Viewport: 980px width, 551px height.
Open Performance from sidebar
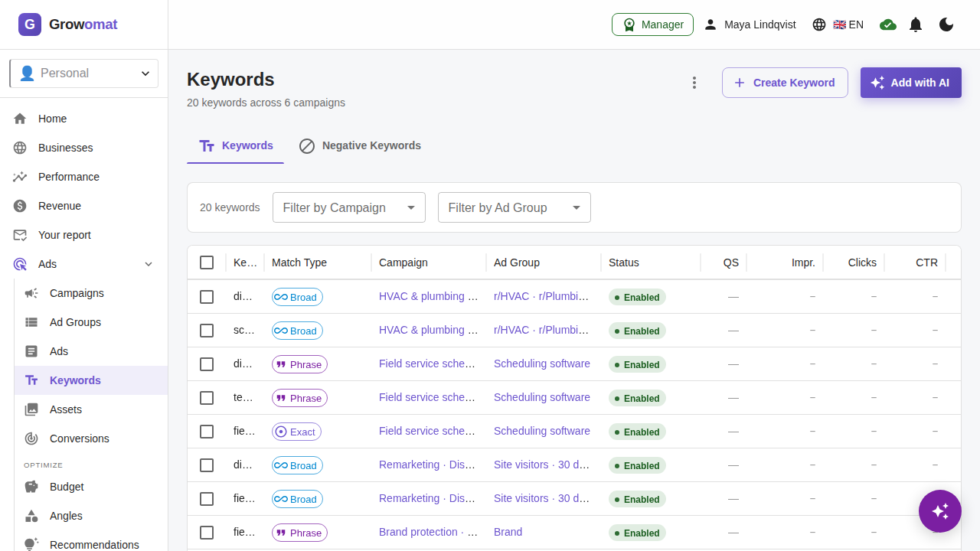coord(83,177)
